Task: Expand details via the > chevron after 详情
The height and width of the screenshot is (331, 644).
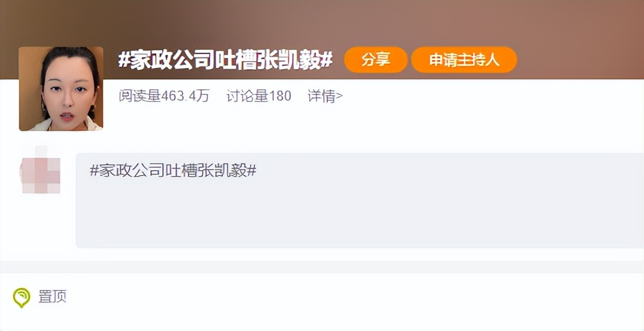Action: pos(339,97)
